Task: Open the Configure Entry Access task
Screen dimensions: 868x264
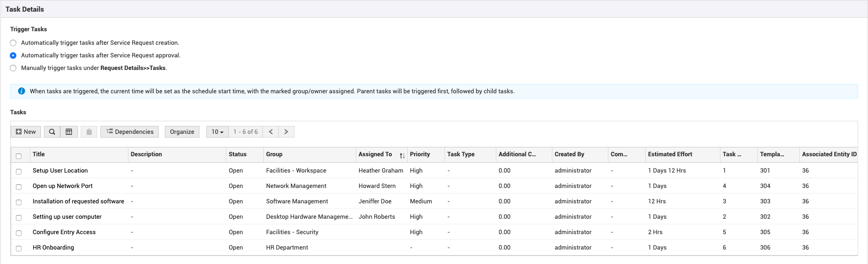Action: [x=64, y=232]
